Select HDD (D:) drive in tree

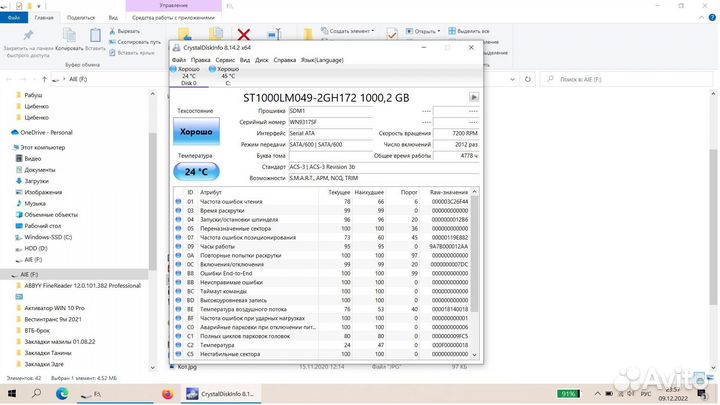[x=31, y=248]
